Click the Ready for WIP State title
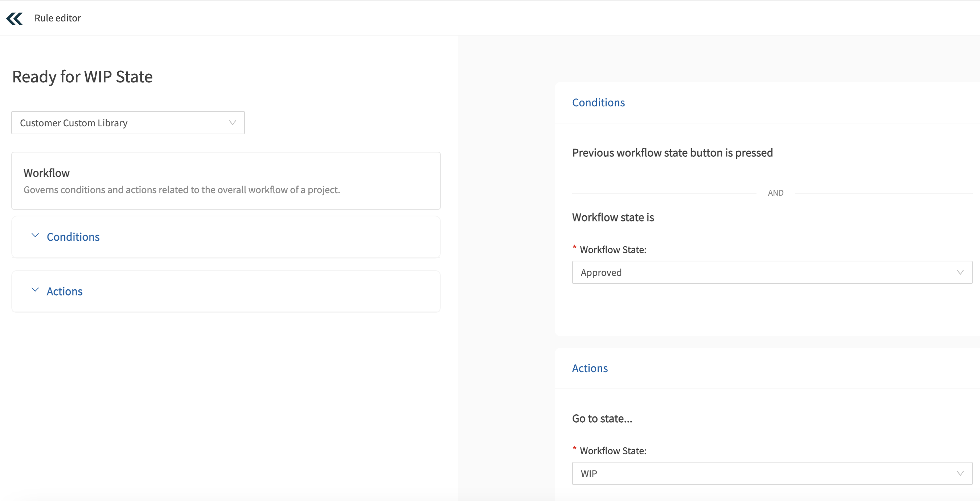Image resolution: width=980 pixels, height=501 pixels. click(x=82, y=76)
